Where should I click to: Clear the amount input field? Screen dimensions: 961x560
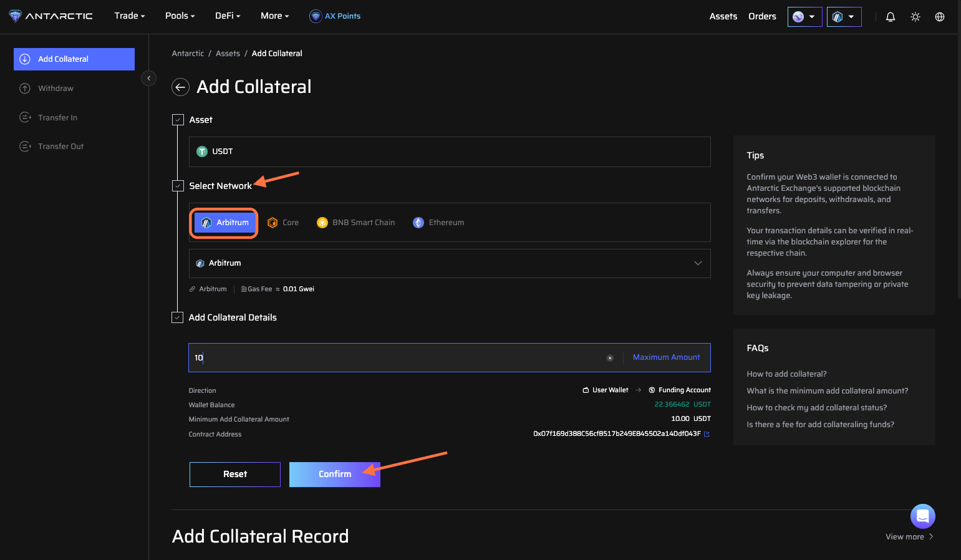[x=610, y=358]
